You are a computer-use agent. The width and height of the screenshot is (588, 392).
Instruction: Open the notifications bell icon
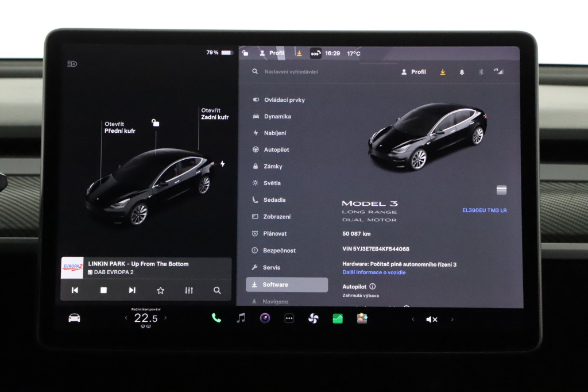pos(462,72)
